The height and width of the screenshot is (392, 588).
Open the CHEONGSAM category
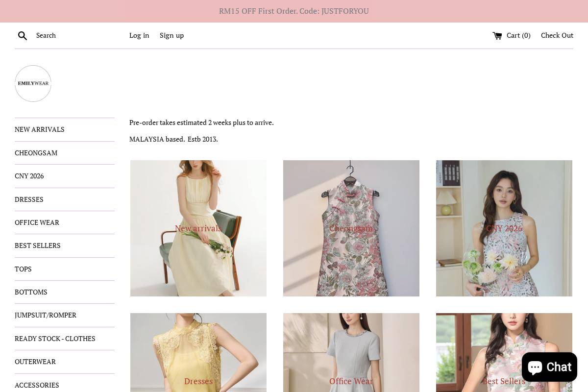point(36,152)
